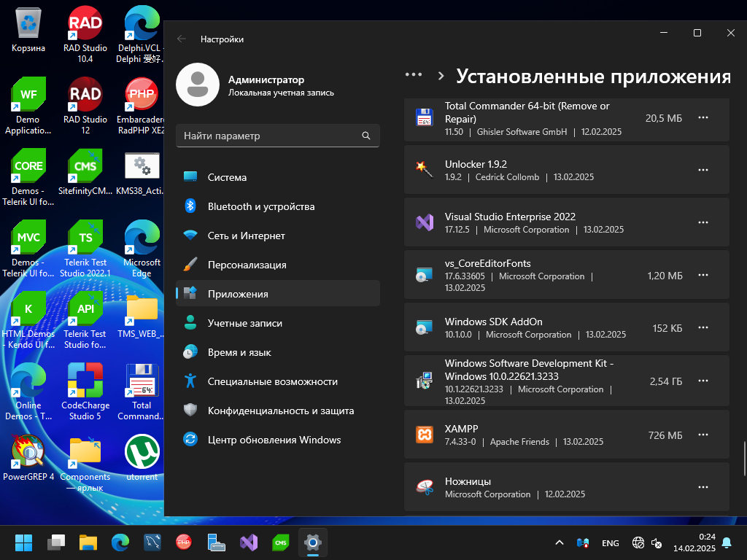Select the RAD Studio 12 desktop shortcut
This screenshot has height=560, width=747.
[85, 106]
